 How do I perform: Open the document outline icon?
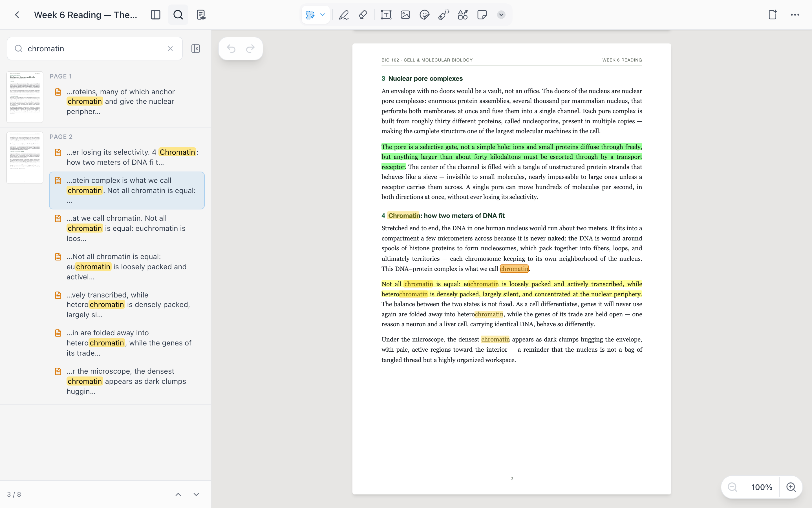201,15
